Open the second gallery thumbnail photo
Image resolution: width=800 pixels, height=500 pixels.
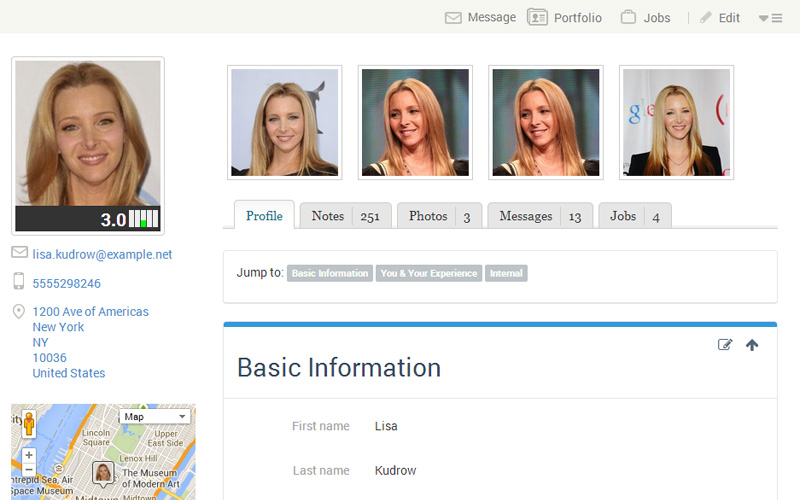[415, 122]
